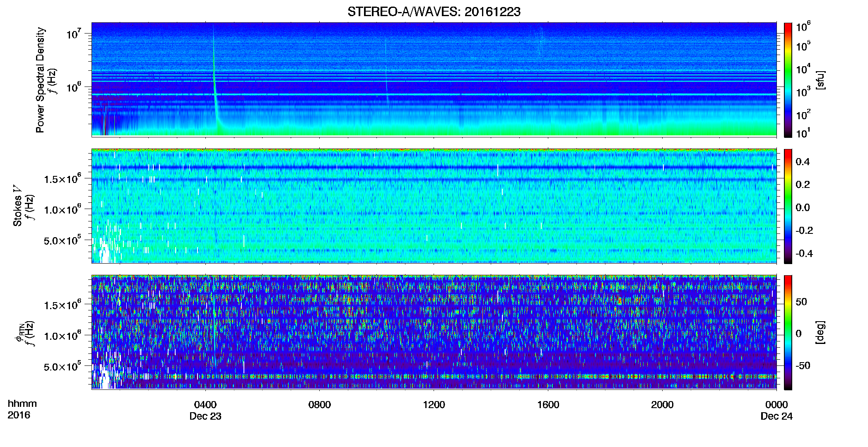The height and width of the screenshot is (447, 868).
Task: Click the 2016 year label
Action: tap(19, 415)
